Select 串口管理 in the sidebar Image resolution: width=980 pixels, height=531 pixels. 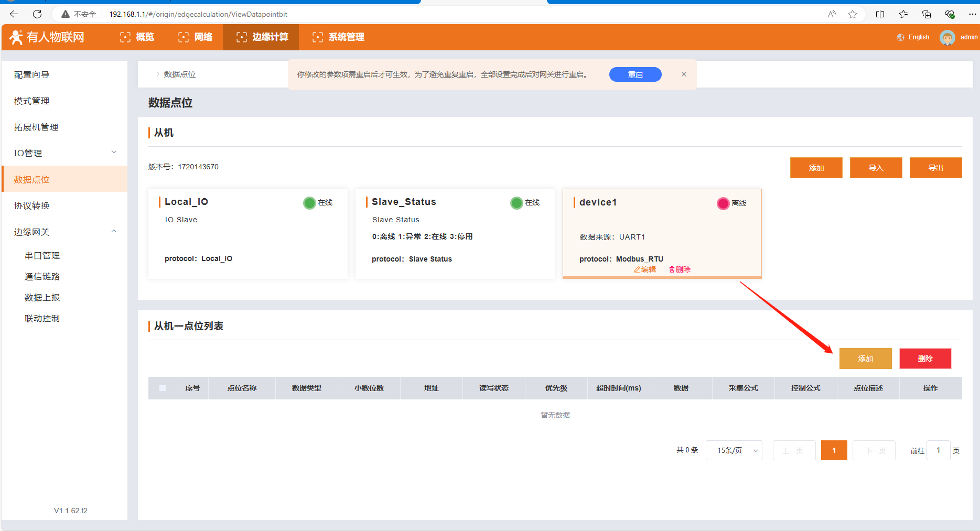coord(42,255)
